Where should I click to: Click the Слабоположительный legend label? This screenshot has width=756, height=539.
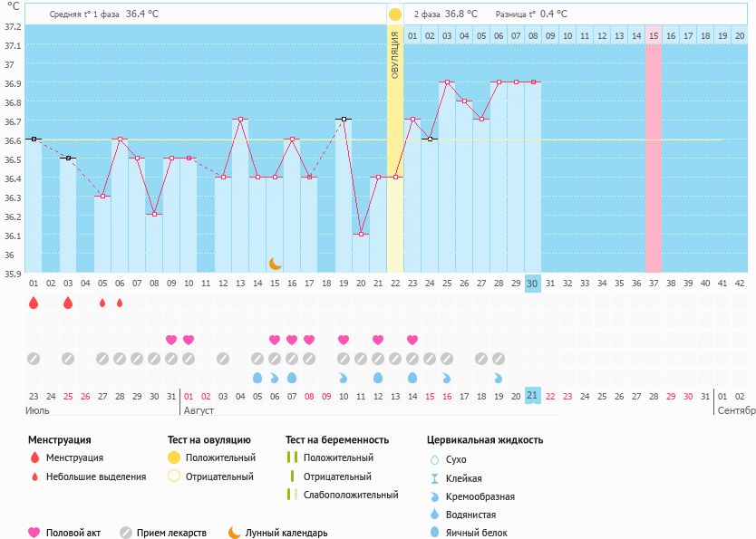click(351, 495)
